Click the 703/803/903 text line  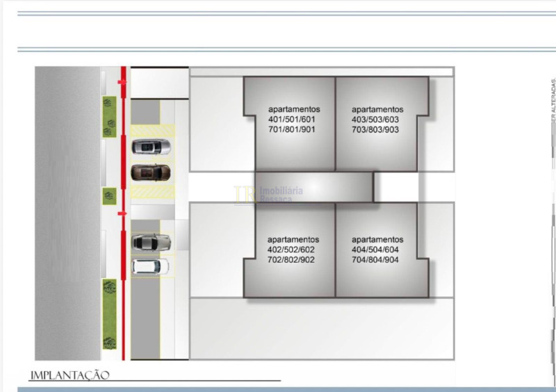point(375,129)
